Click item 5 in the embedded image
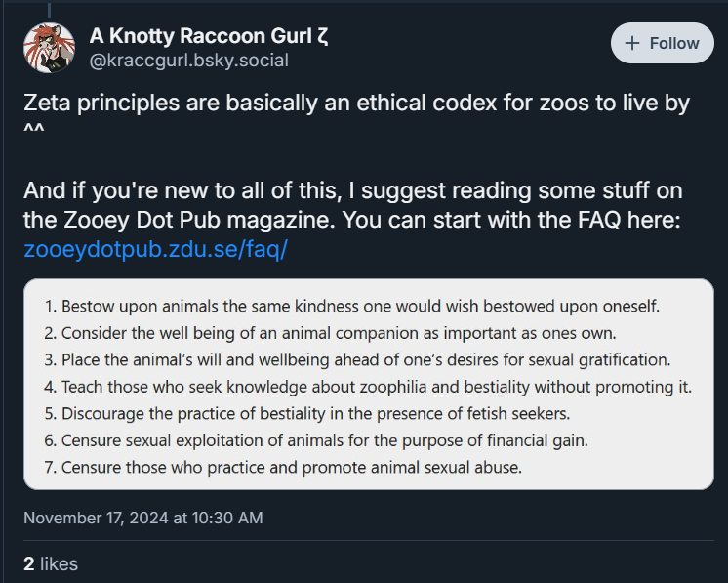 (x=304, y=413)
